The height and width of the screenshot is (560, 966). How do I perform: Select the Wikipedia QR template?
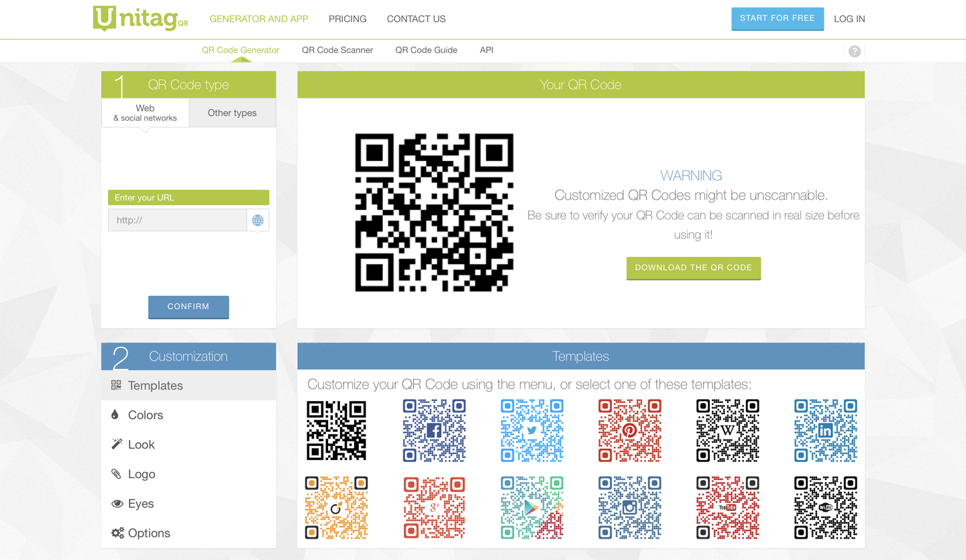click(728, 431)
